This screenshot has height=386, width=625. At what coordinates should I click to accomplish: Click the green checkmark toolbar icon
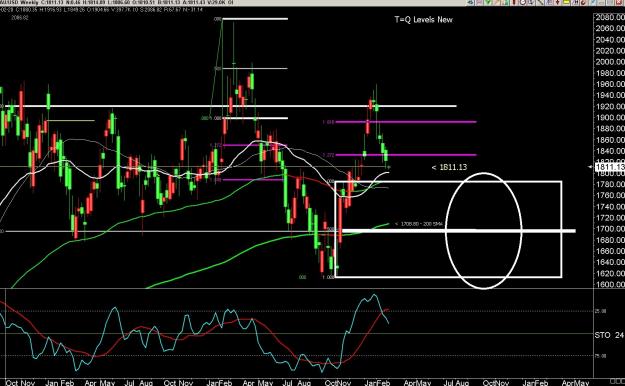488,2
